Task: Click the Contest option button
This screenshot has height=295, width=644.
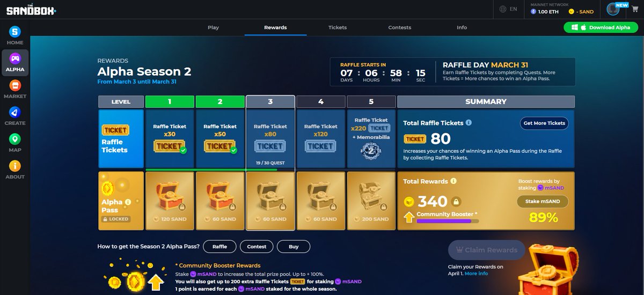Action: point(257,247)
